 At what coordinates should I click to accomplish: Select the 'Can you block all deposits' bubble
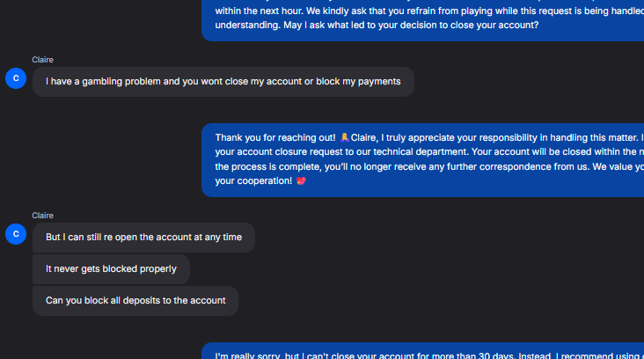point(135,301)
